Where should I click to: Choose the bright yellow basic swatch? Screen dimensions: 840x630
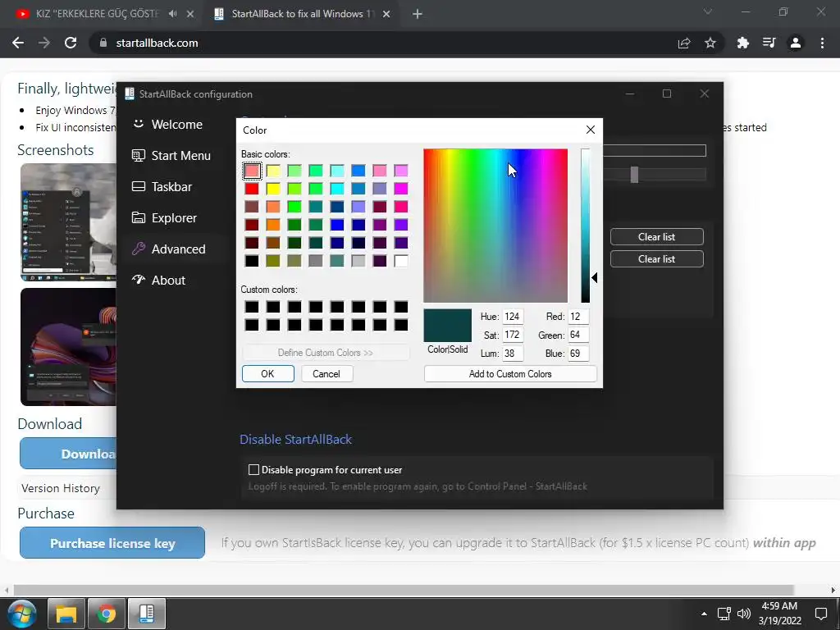pos(273,189)
